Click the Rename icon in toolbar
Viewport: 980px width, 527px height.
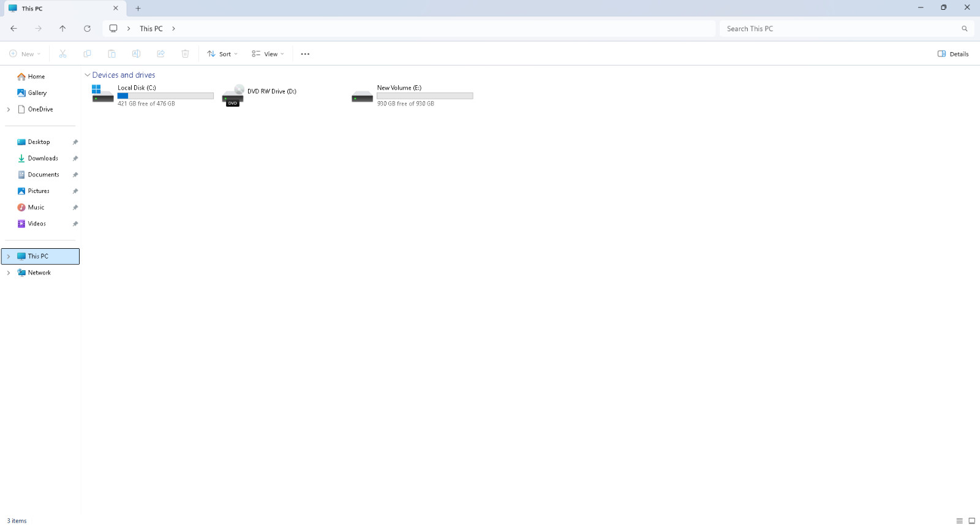coord(136,54)
